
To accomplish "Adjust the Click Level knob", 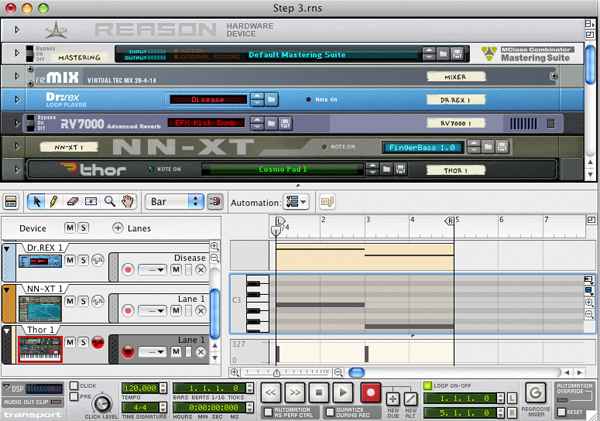I will [101, 403].
